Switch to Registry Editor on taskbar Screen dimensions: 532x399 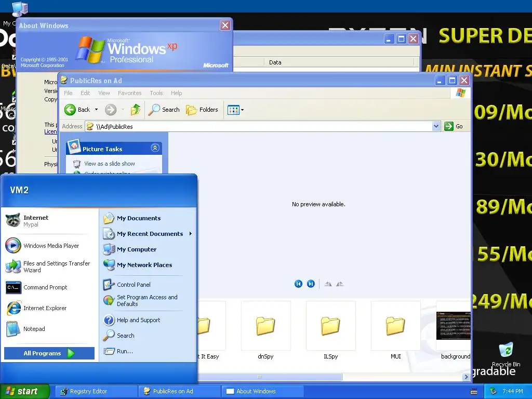(x=96, y=391)
